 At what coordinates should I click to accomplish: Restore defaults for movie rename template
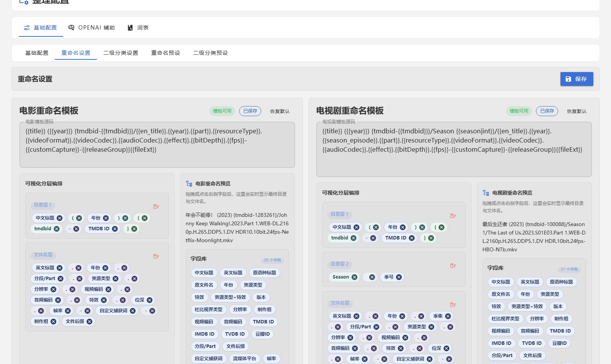[280, 111]
